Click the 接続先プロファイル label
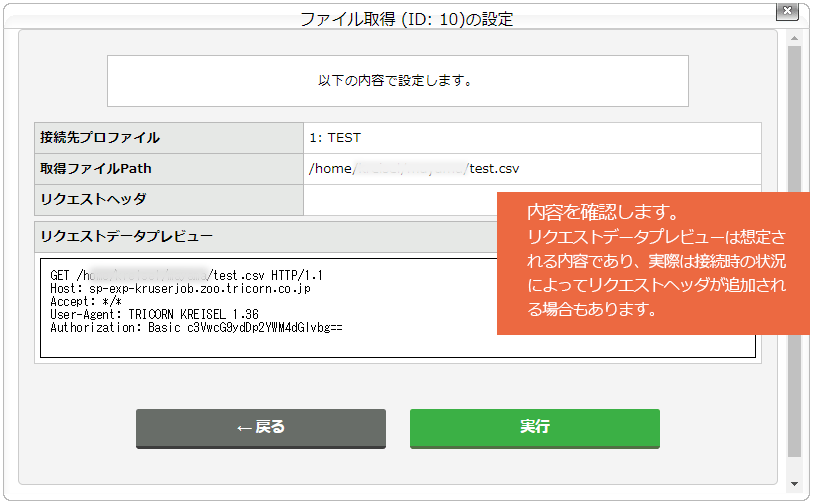 coord(100,138)
